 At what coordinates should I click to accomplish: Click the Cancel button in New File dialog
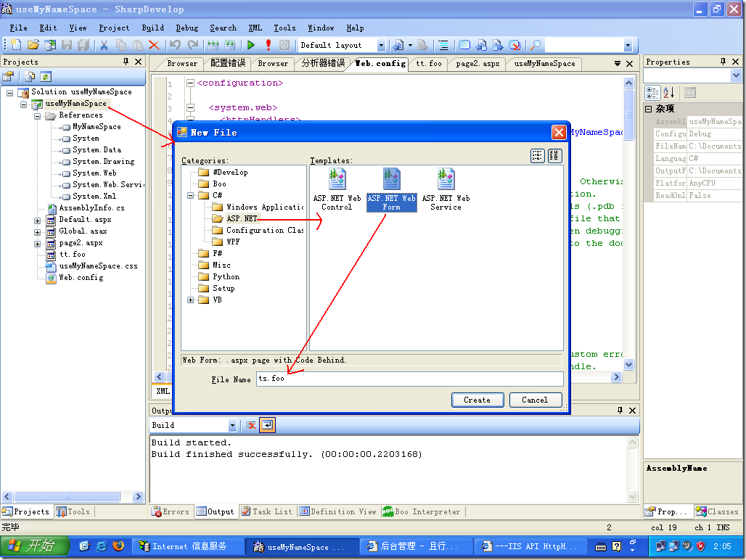[535, 400]
